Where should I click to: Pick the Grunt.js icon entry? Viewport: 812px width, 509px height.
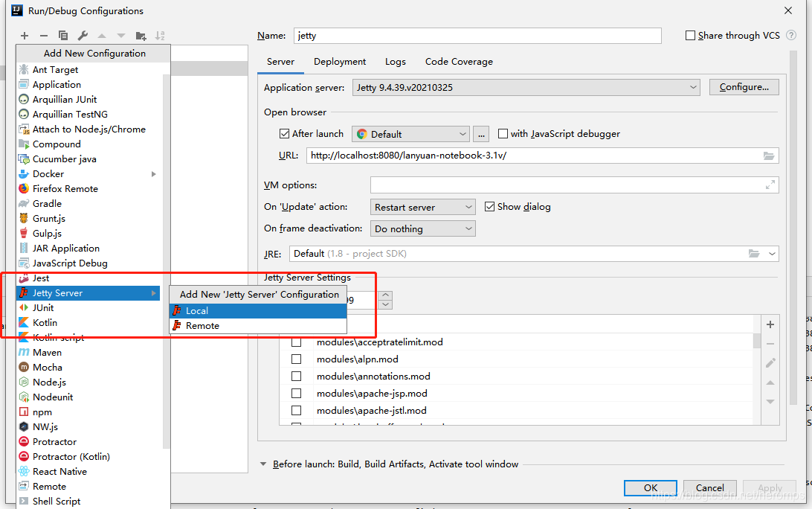(24, 219)
